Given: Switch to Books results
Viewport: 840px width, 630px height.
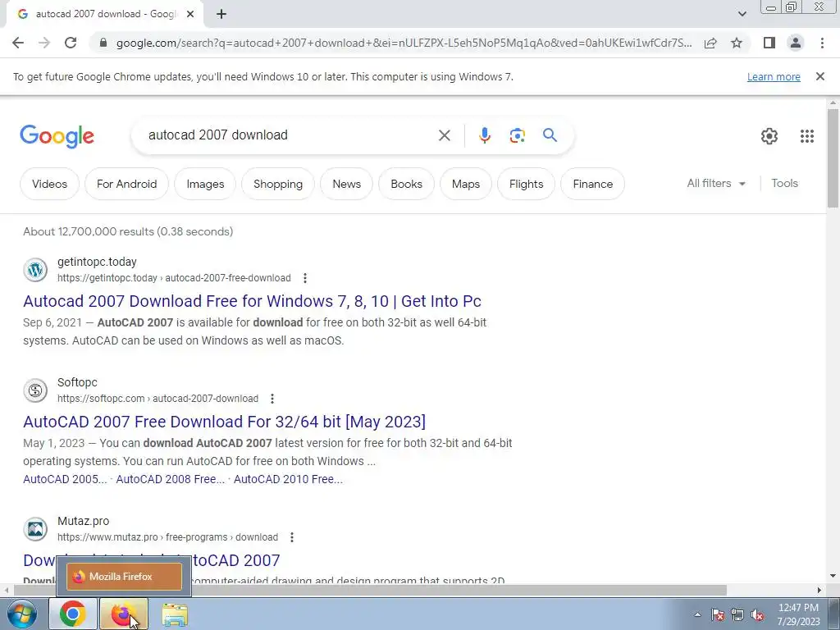Looking at the screenshot, I should click(x=406, y=184).
